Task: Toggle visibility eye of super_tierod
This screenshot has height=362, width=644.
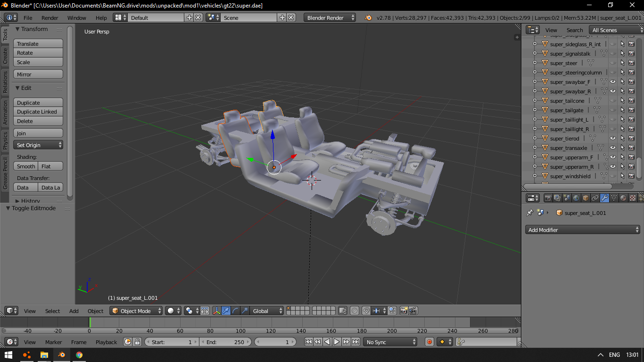Action: (613, 138)
